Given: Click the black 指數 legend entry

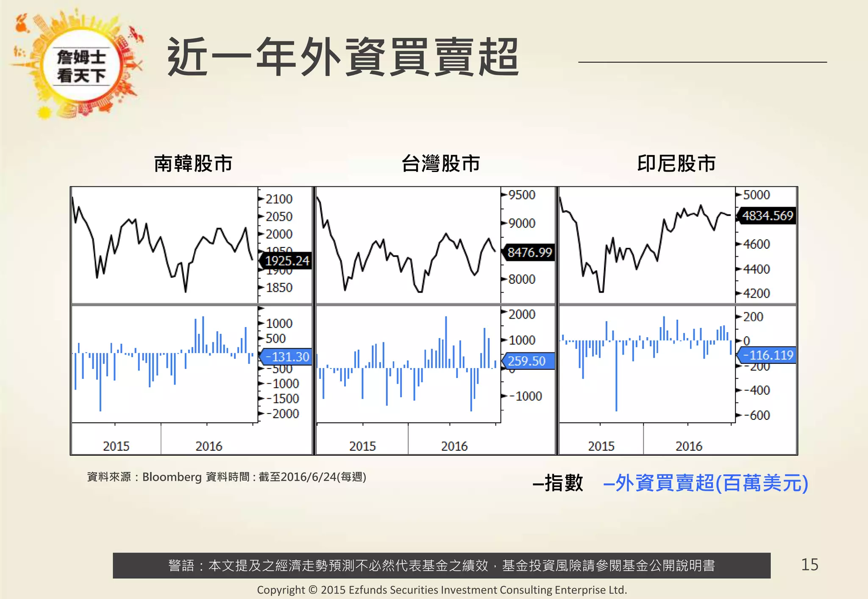Looking at the screenshot, I should point(558,483).
